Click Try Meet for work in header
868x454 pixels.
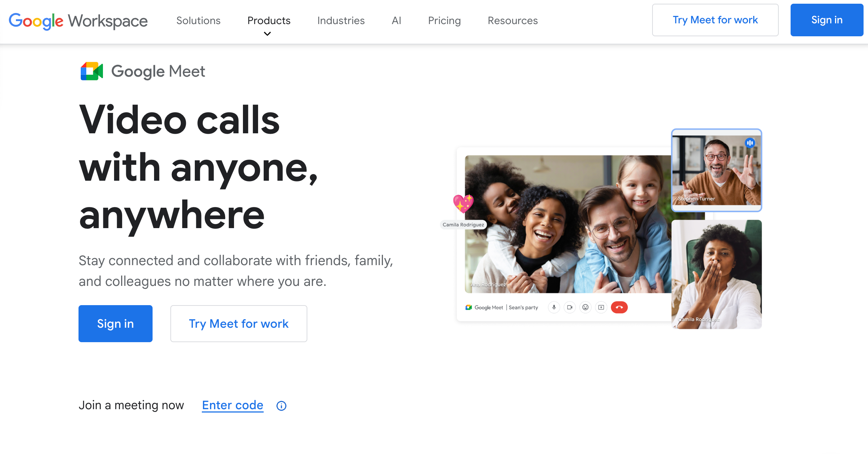(x=715, y=20)
